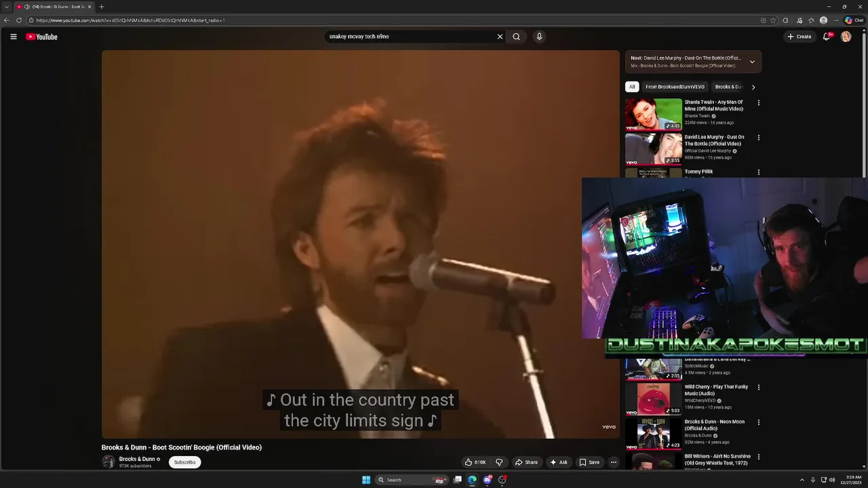
Task: Click the Windows taskbar search box
Action: 412,480
